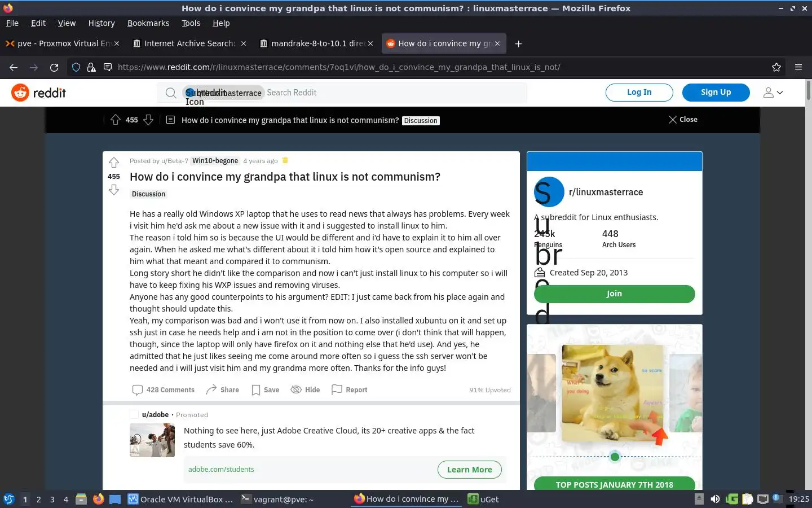Screen dimensions: 812x508
Task: Close the Internet Archive Search tab
Action: point(244,43)
